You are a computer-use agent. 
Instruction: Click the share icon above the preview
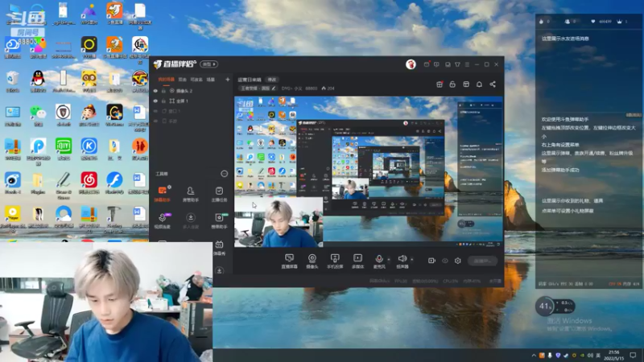[x=493, y=84]
